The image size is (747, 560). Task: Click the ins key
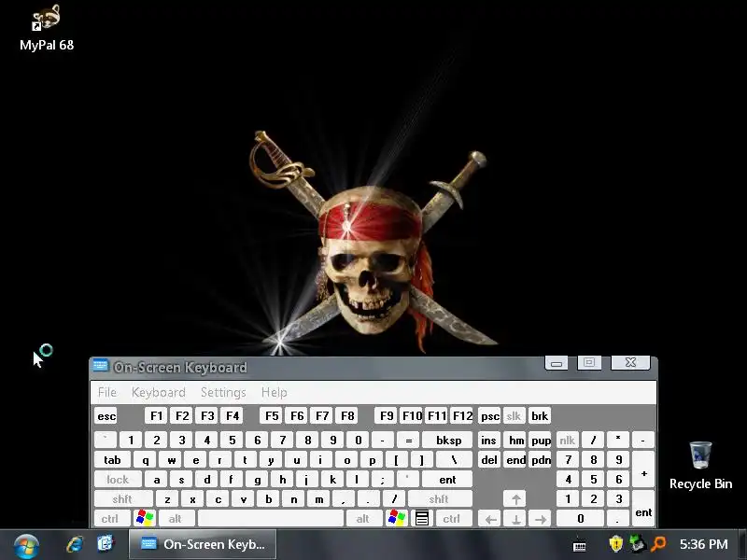488,440
